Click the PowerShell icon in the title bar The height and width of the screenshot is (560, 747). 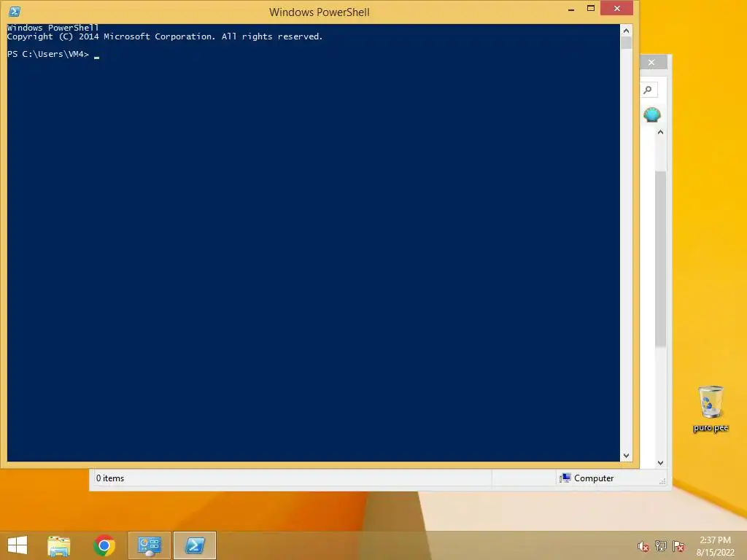tap(15, 12)
